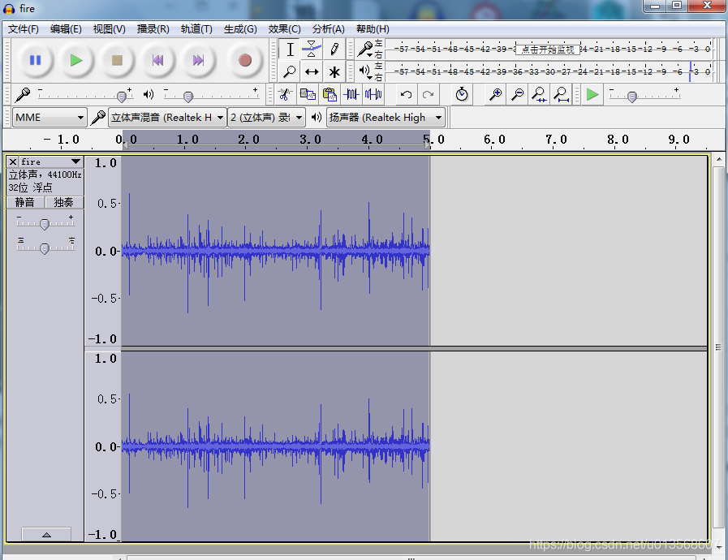Viewport: 728px width, 560px height.
Task: Pause playback with the Pause button
Action: tap(35, 60)
